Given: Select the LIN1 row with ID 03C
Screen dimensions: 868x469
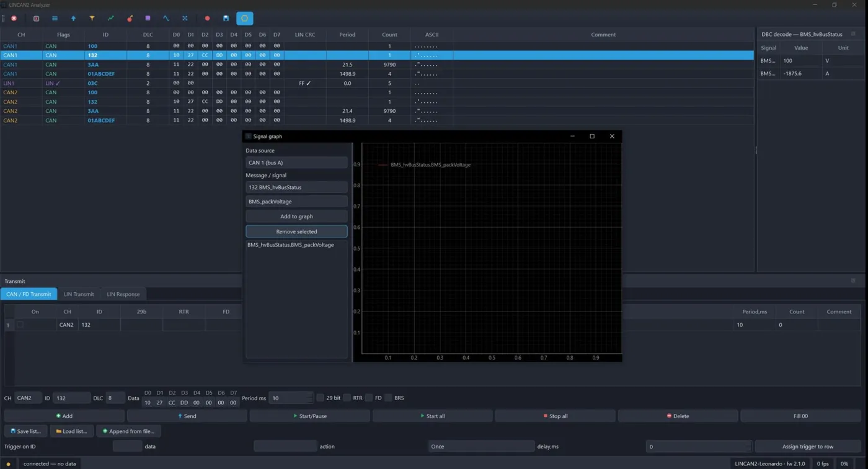Looking at the screenshot, I should click(x=377, y=83).
